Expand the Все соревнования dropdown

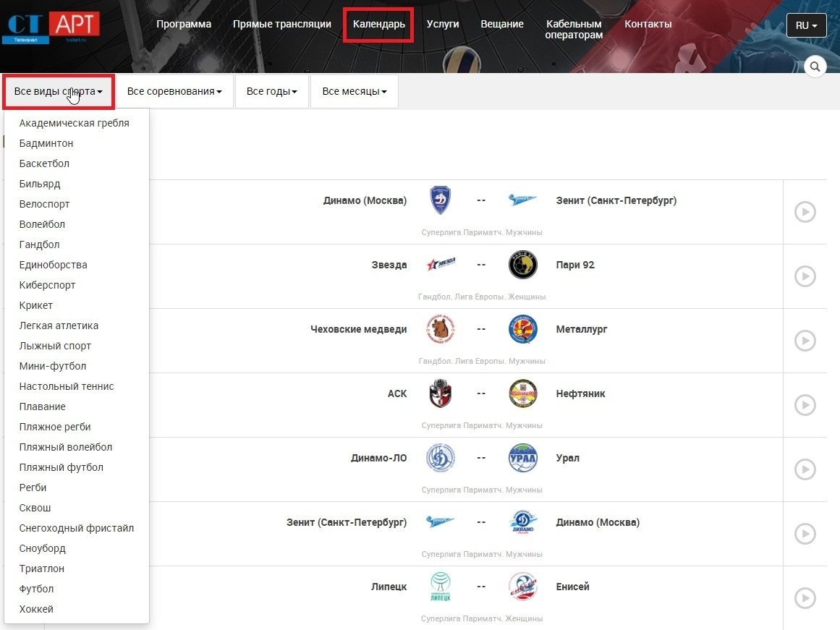tap(174, 92)
